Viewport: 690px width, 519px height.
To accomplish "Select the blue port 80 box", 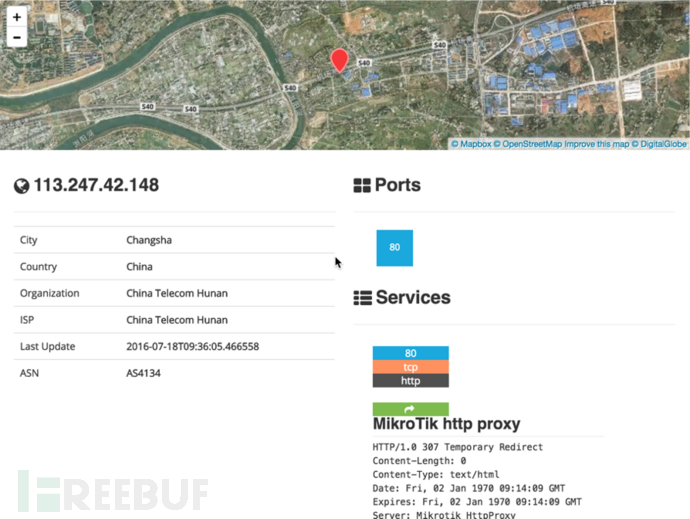I will point(394,248).
